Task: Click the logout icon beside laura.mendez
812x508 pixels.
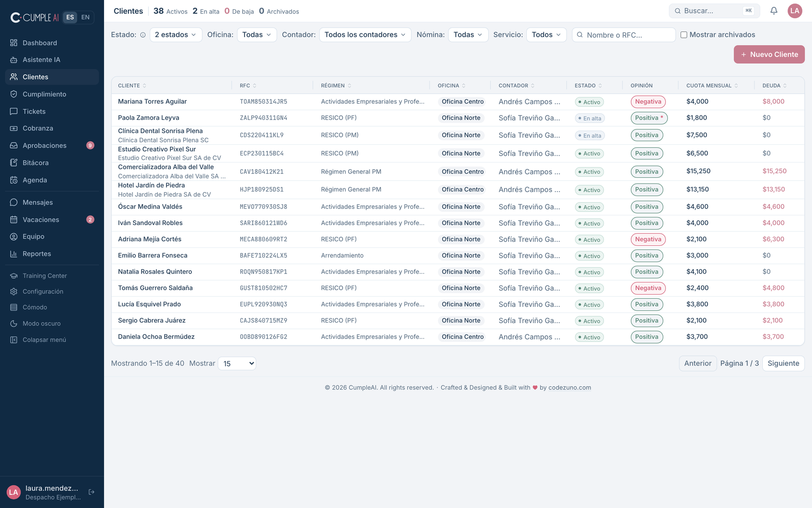Action: click(x=91, y=492)
